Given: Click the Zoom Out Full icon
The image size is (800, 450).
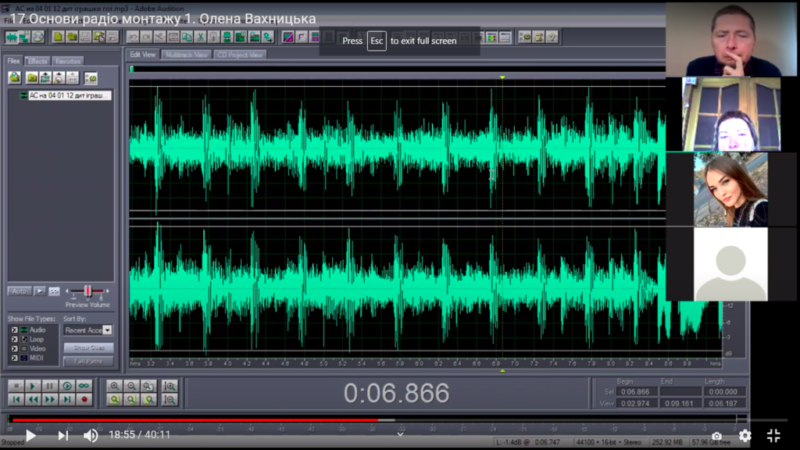Looking at the screenshot, I should pyautogui.click(x=148, y=386).
